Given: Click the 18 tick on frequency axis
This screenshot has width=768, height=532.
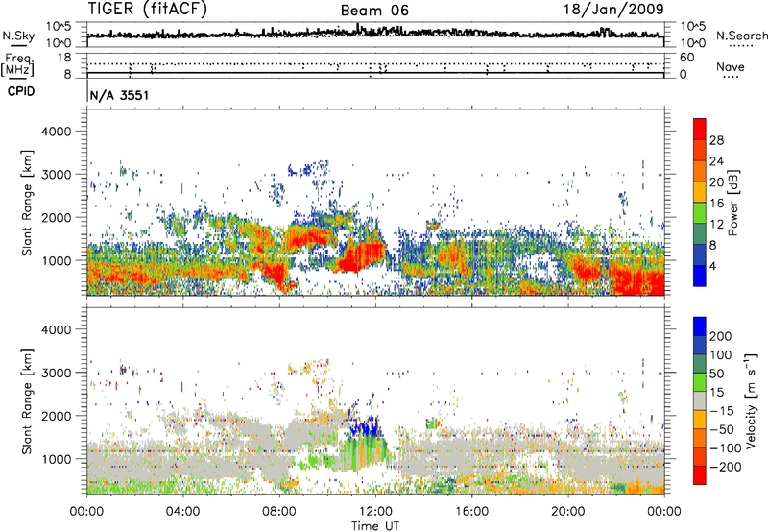Looking at the screenshot, I should coord(64,58).
